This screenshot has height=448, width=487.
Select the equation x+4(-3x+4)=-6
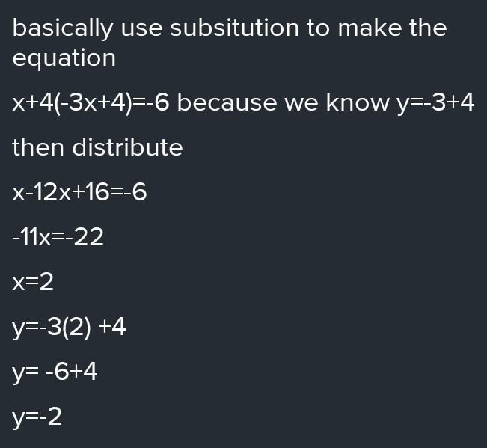tap(91, 103)
